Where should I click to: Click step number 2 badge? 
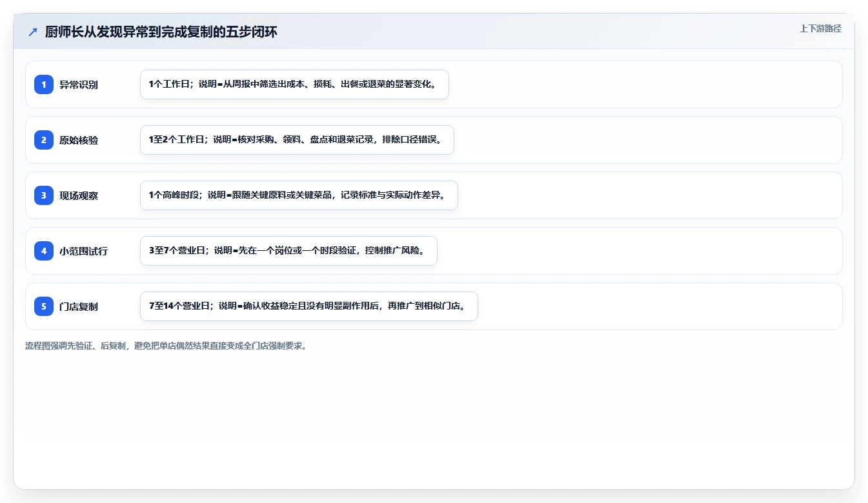44,140
